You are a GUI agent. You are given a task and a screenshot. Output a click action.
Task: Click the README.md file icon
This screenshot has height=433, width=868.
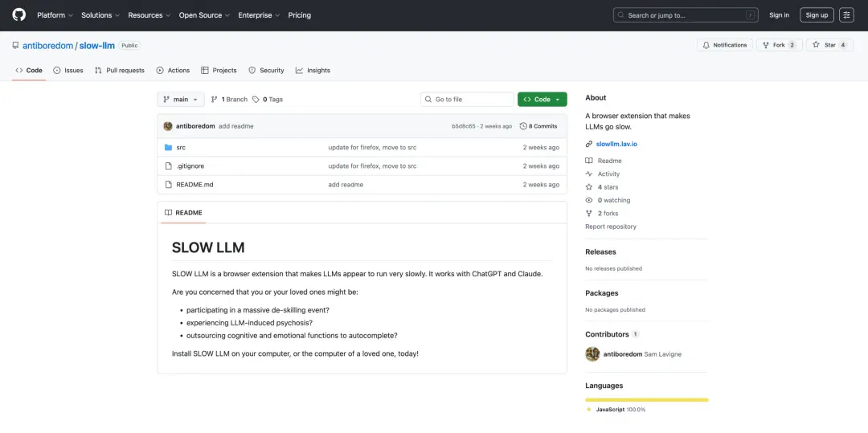(168, 185)
